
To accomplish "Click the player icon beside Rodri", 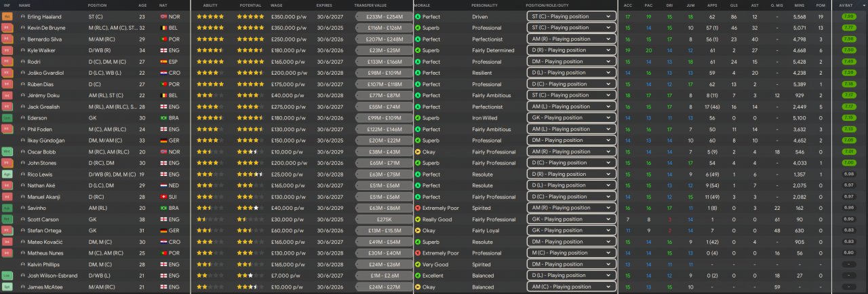I will pyautogui.click(x=23, y=62).
